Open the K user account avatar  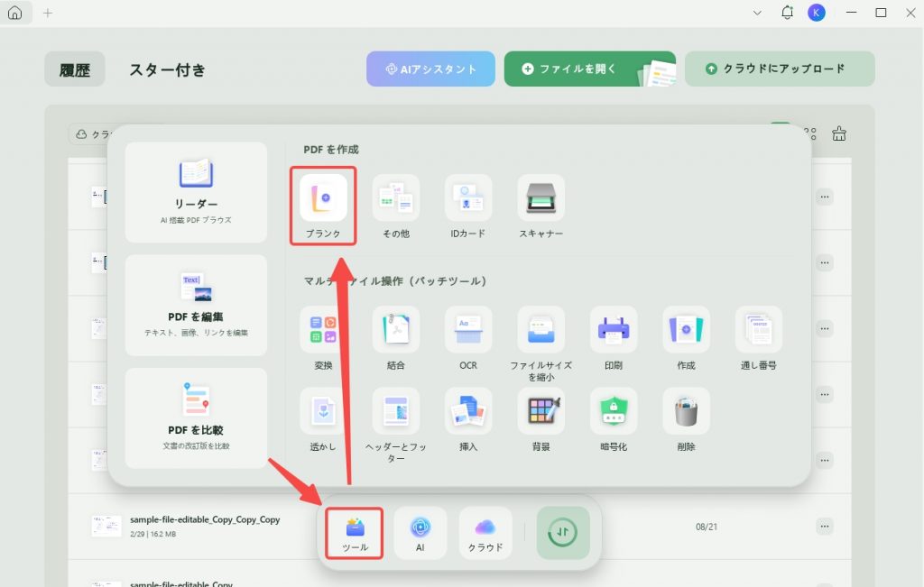click(x=816, y=13)
